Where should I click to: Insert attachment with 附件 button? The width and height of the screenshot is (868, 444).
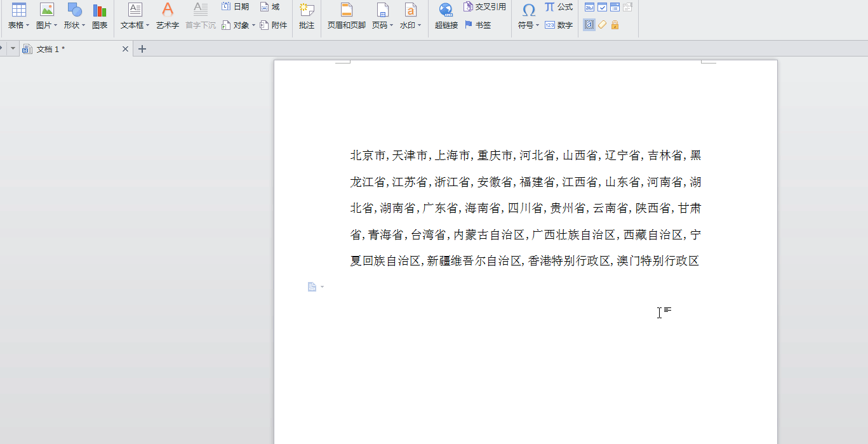coord(274,25)
